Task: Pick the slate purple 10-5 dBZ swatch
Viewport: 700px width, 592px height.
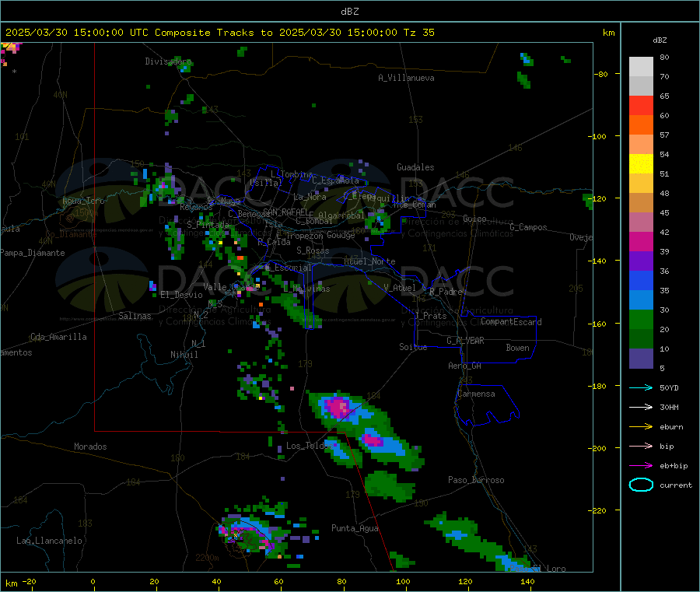Action: [641, 359]
